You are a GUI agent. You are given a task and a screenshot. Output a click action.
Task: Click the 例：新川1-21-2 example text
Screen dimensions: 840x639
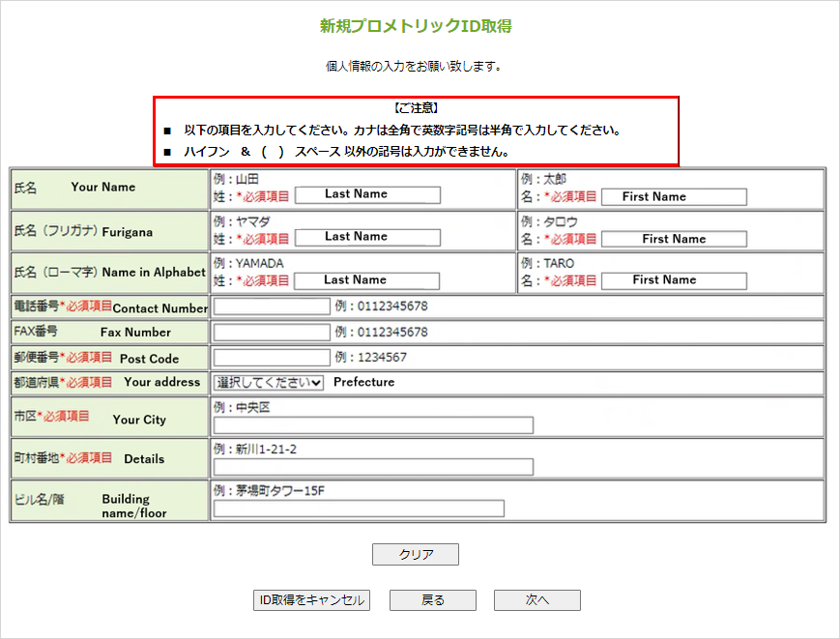coord(255,450)
